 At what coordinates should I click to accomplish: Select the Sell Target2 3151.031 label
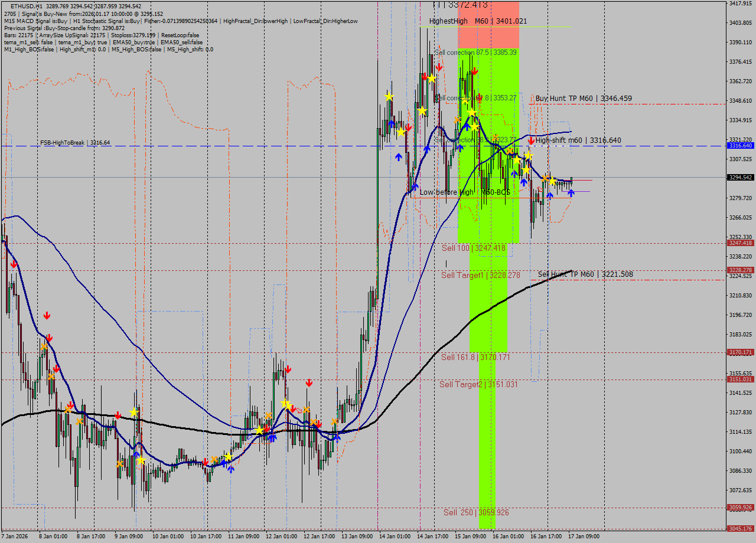click(x=478, y=384)
